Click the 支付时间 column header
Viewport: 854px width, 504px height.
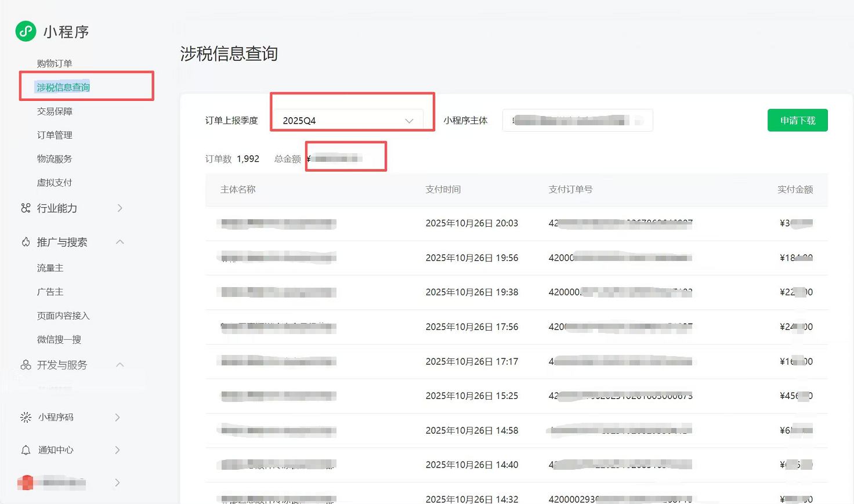pos(443,190)
